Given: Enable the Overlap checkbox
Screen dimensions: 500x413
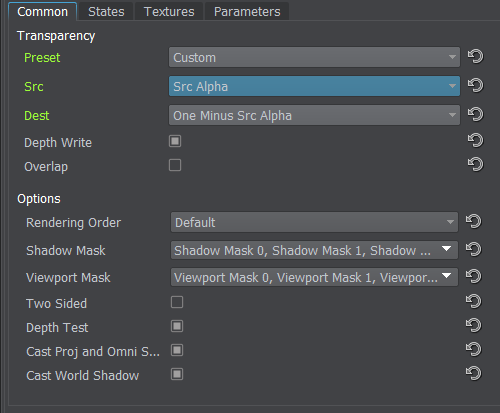Looking at the screenshot, I should (175, 165).
